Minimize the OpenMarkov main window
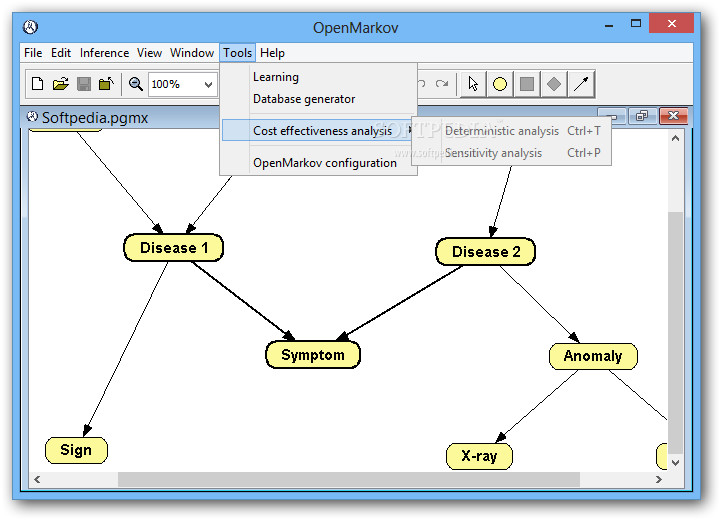This screenshot has height=520, width=721. pos(609,25)
